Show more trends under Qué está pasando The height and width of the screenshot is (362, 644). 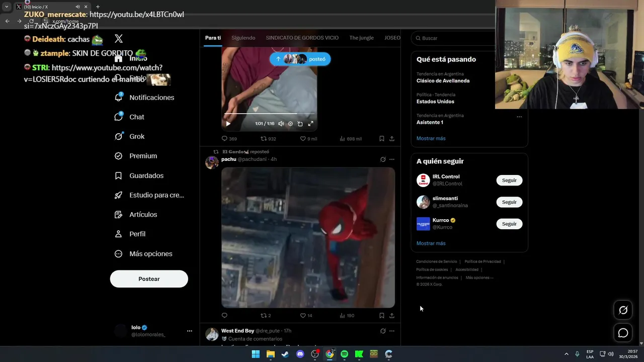pyautogui.click(x=431, y=138)
